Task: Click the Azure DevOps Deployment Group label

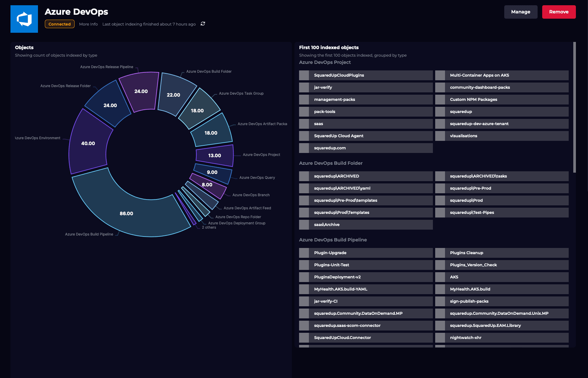Action: [237, 223]
